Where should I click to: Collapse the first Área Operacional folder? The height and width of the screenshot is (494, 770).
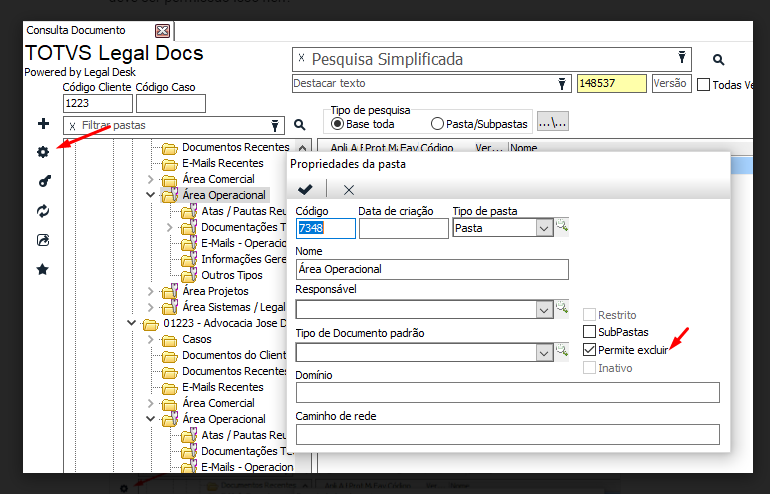point(150,195)
